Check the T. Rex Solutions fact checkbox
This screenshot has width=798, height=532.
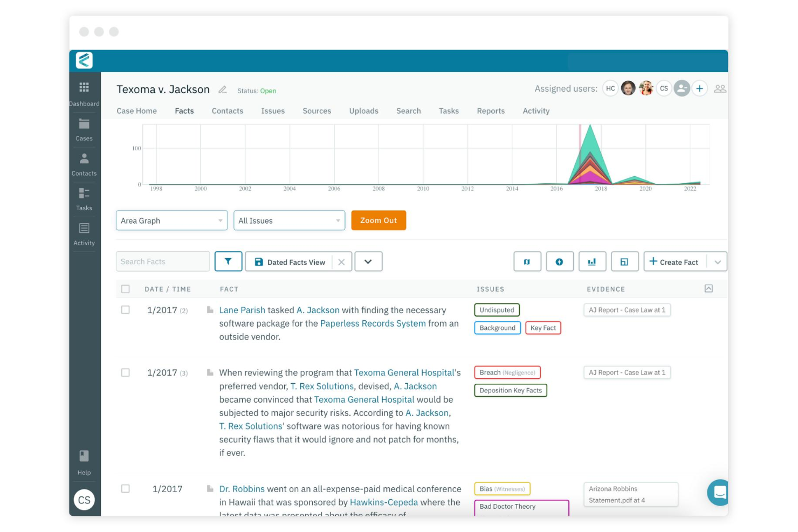tap(126, 372)
